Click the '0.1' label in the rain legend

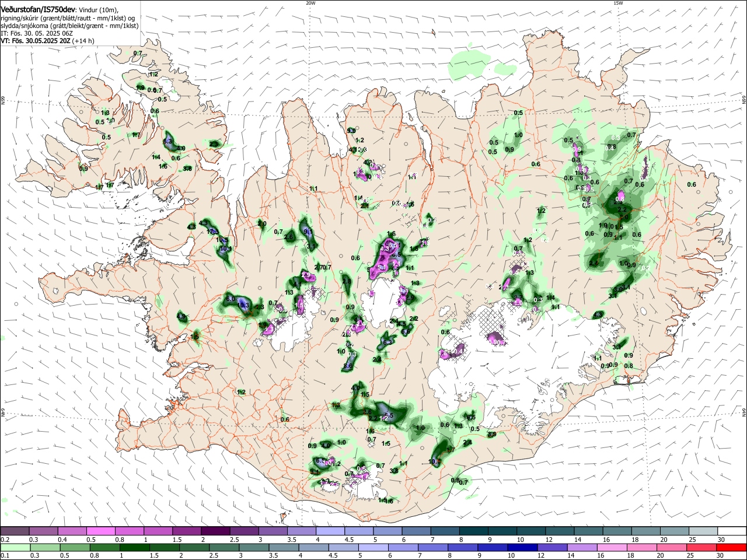coord(5,556)
